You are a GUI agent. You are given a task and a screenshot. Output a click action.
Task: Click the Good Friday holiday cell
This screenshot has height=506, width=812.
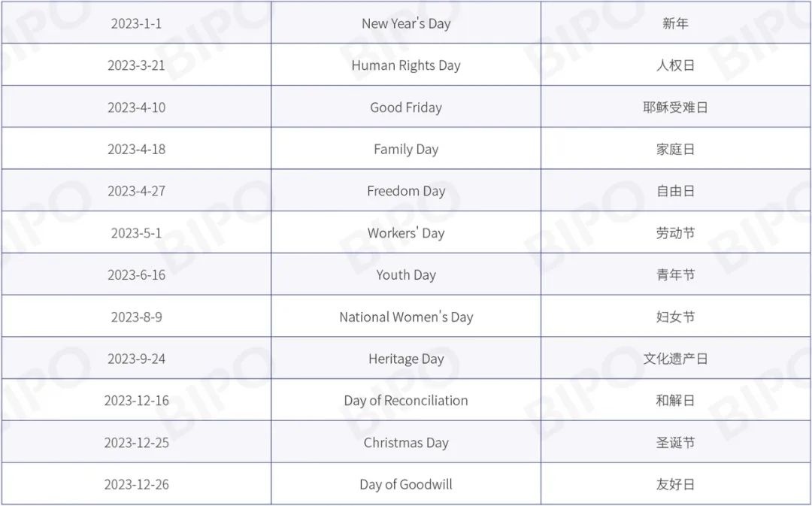tap(406, 108)
